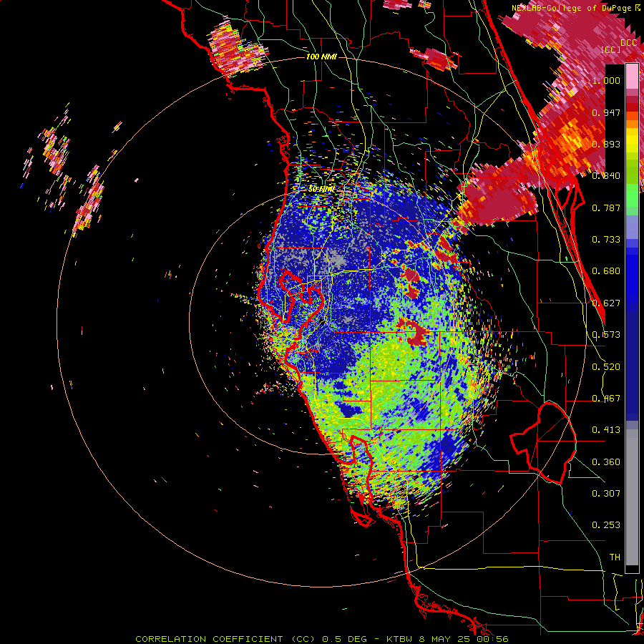Click the [CC] unit label
This screenshot has width=644, height=644.
[611, 49]
